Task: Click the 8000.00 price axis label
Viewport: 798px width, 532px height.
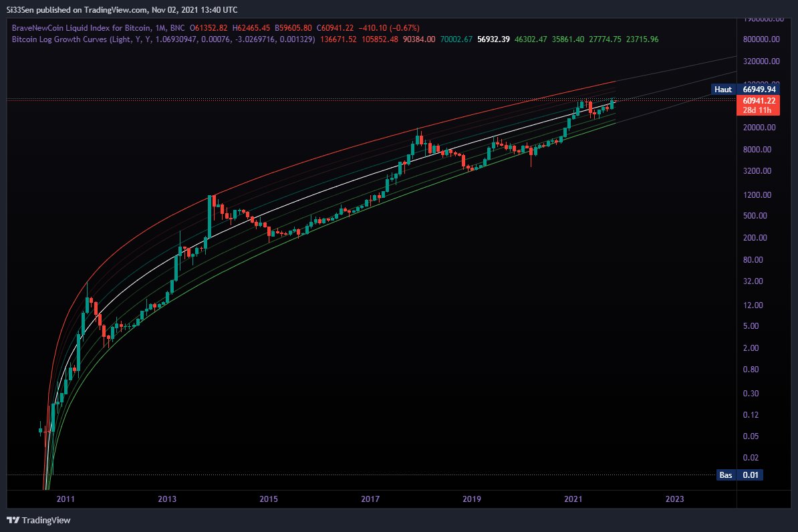Action: (x=757, y=149)
